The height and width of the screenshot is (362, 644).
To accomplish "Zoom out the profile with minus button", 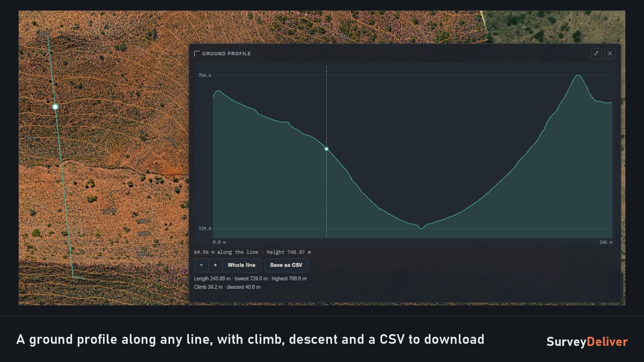I will (201, 265).
